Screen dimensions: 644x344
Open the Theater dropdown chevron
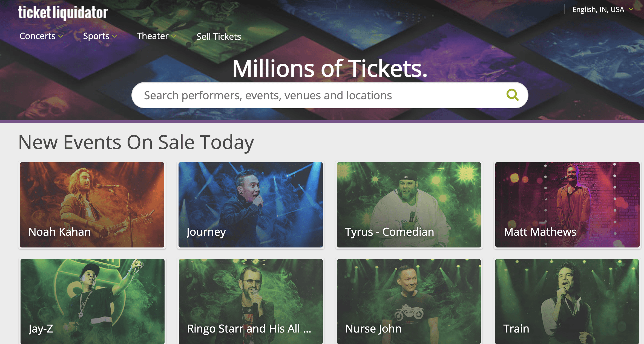pos(174,36)
